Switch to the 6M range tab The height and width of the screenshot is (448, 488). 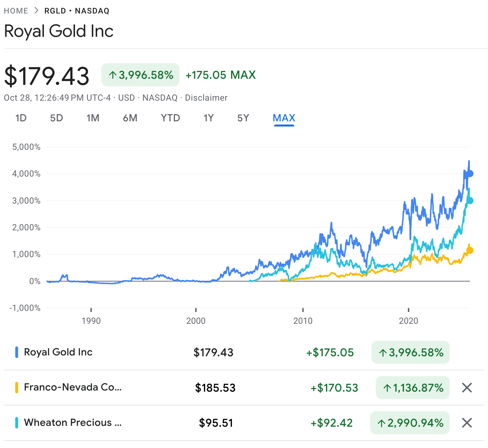(130, 118)
